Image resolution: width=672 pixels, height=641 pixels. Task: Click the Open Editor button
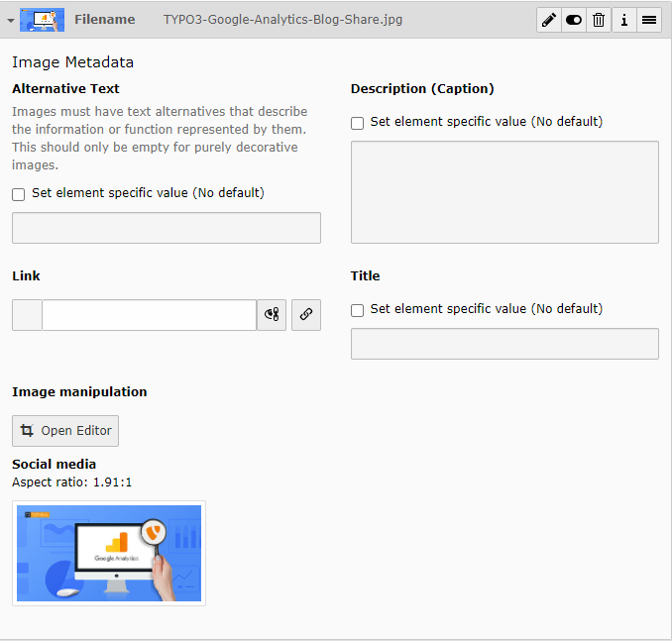point(65,431)
